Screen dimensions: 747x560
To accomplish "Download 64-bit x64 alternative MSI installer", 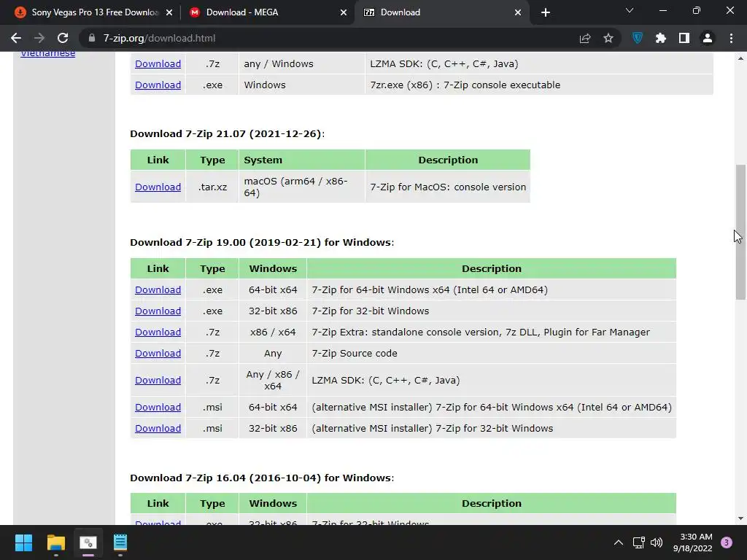I will tap(158, 407).
